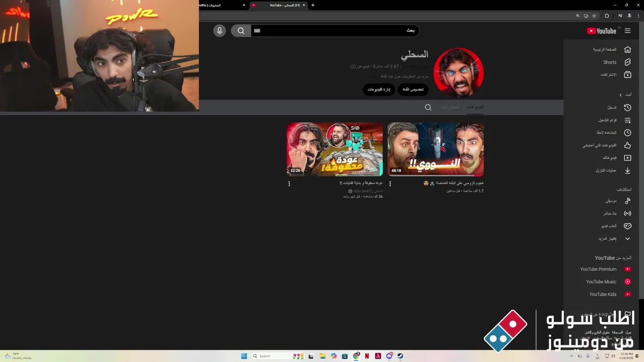Open Steam from the taskbar
Viewport: 644px width, 362px height.
(400, 356)
